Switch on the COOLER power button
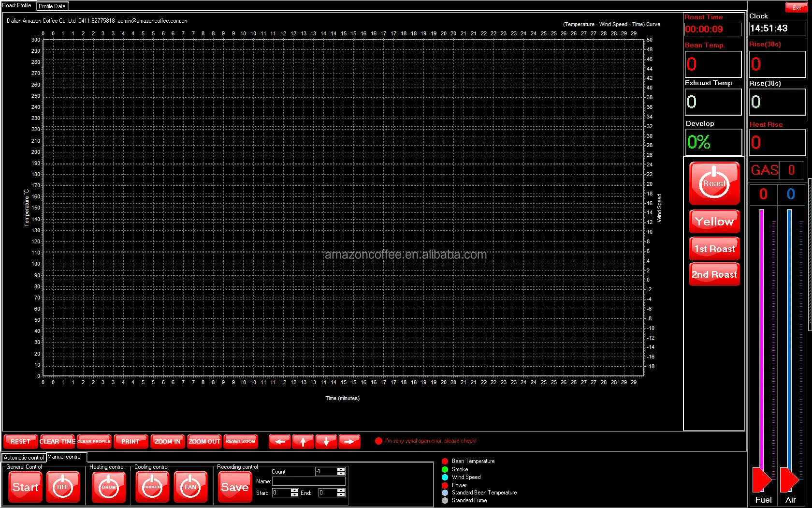 152,487
